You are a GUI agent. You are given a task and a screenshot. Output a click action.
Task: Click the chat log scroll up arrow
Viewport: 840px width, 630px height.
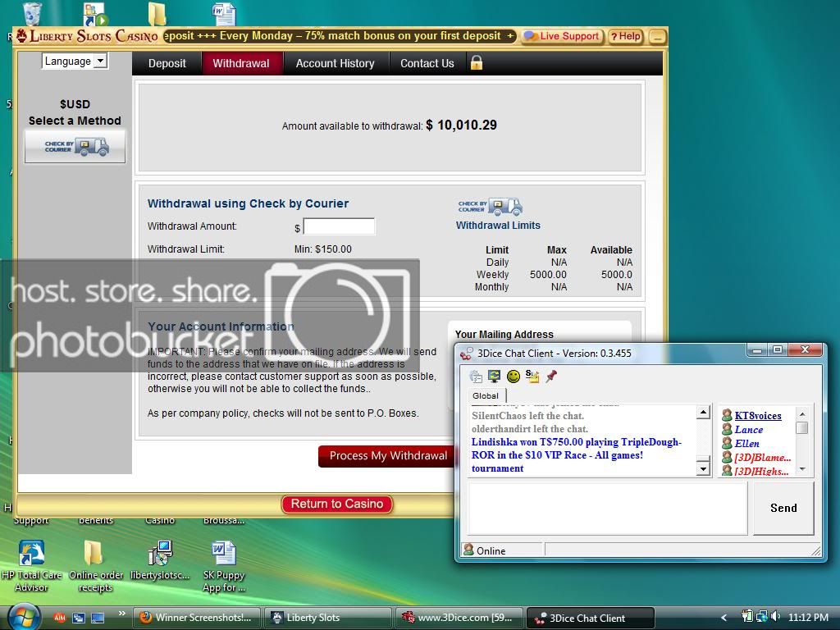pos(703,413)
